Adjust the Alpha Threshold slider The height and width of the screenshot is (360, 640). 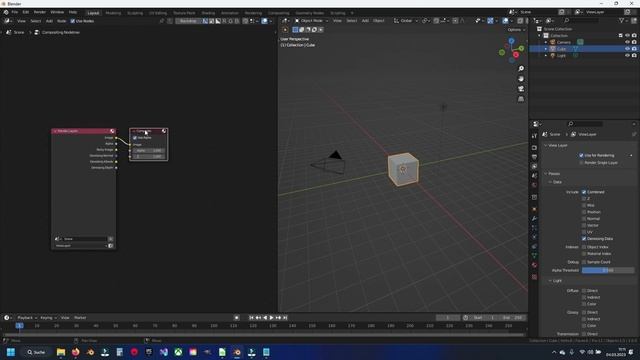coord(608,270)
